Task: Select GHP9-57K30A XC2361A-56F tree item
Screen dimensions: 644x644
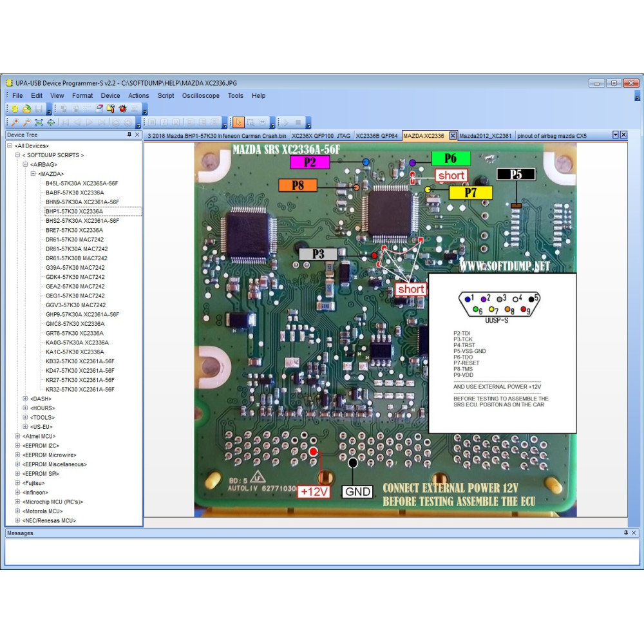Action: [x=82, y=315]
